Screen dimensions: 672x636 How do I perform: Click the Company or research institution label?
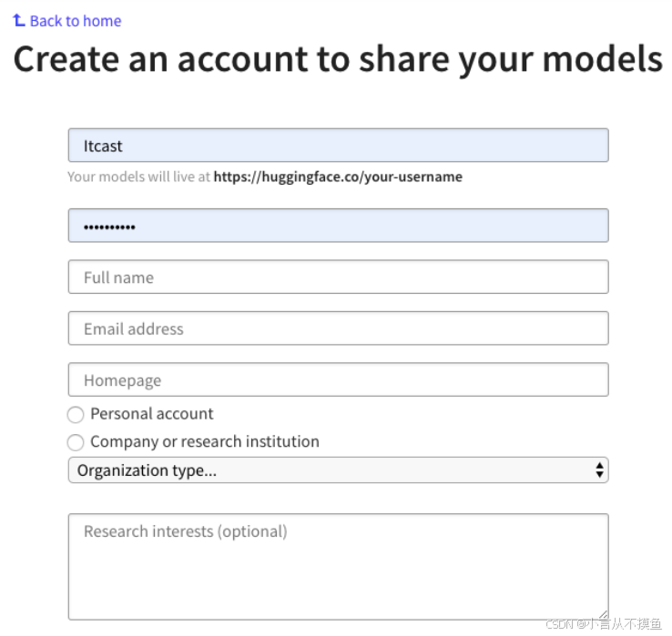pyautogui.click(x=205, y=442)
